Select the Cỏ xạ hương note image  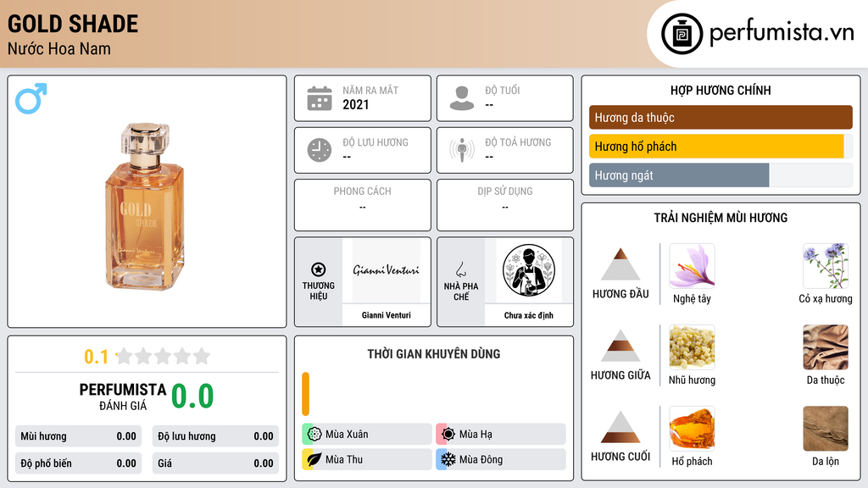coord(826,266)
